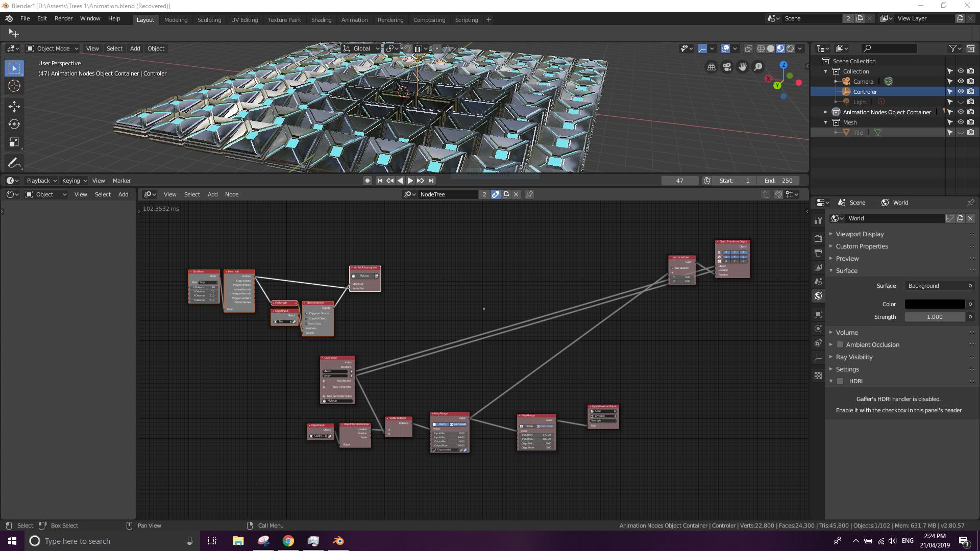Click the Background surface type dropdown
Viewport: 980px width, 551px height.
(x=936, y=285)
